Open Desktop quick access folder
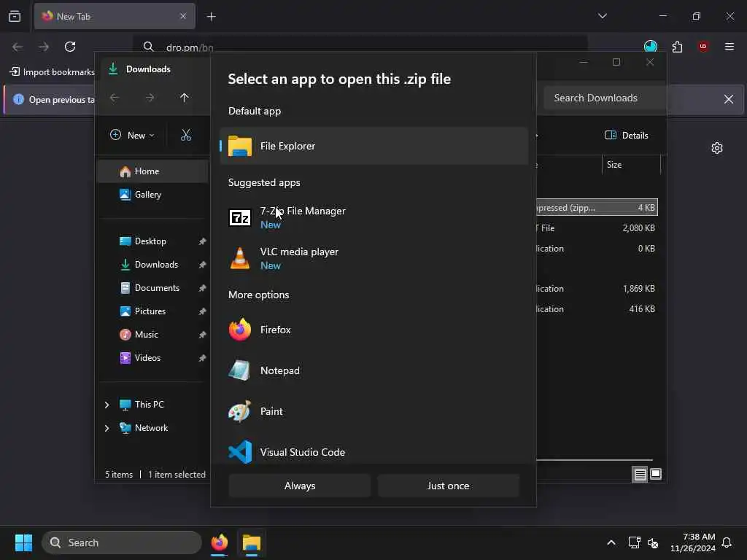 [x=152, y=241]
